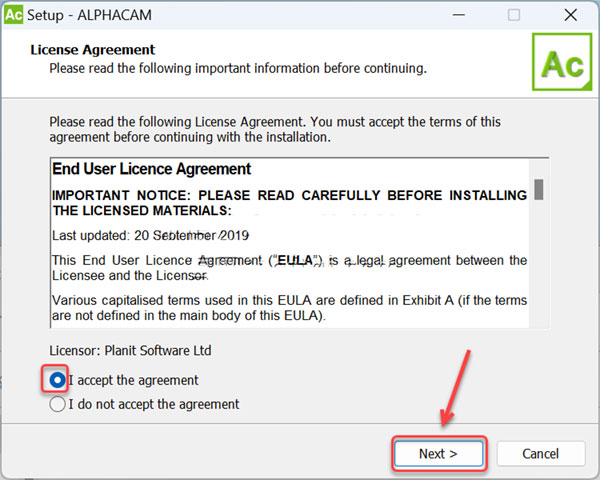Viewport: 600px width, 480px height.
Task: Click the license text scrollbar thumb
Action: point(539,189)
